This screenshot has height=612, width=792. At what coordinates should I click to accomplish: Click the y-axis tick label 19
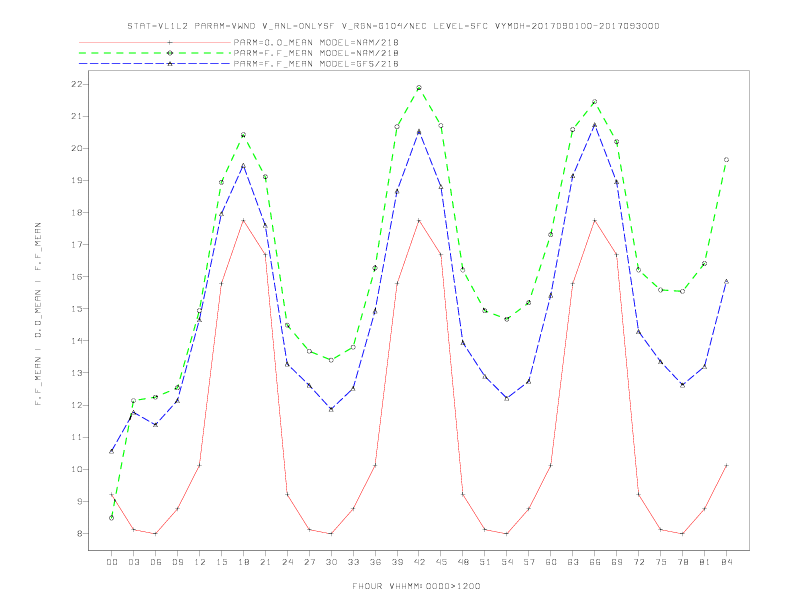tap(76, 180)
